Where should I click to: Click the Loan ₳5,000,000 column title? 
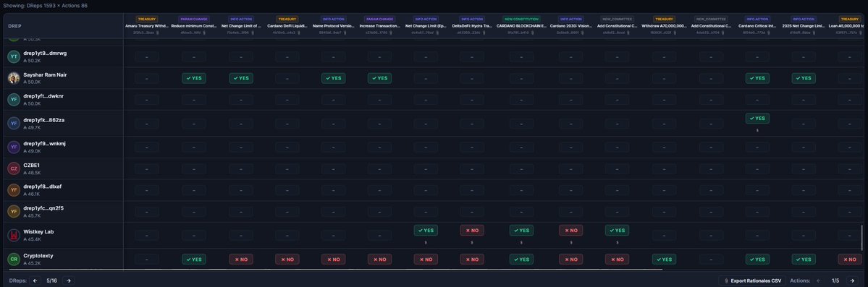coord(847,25)
